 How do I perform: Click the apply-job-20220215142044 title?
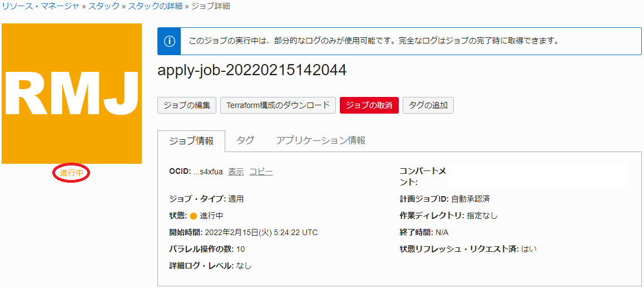[252, 70]
